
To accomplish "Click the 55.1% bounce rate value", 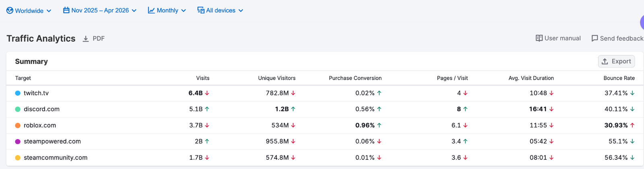I will pos(618,141).
